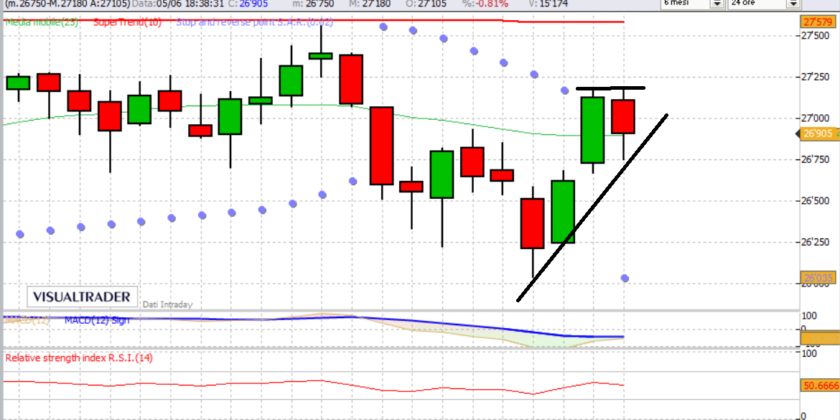Click the last red candle under resistance line

click(x=624, y=116)
